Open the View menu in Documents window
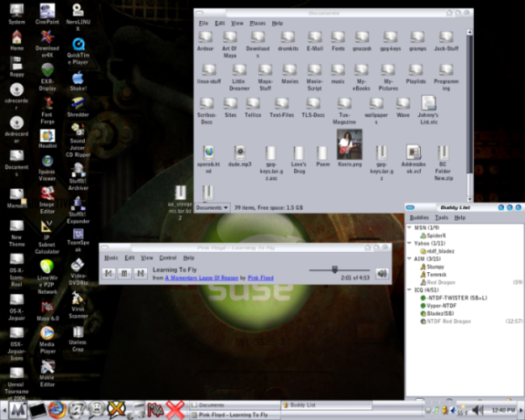The height and width of the screenshot is (420, 525). click(x=237, y=23)
